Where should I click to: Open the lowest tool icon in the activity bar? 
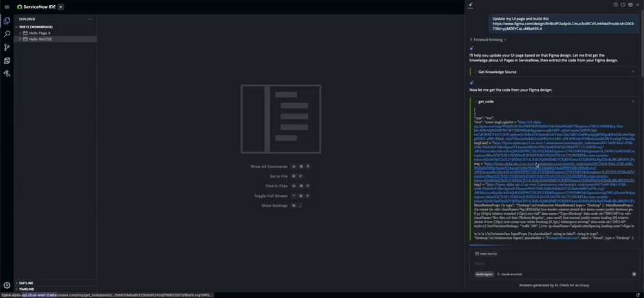click(6, 74)
